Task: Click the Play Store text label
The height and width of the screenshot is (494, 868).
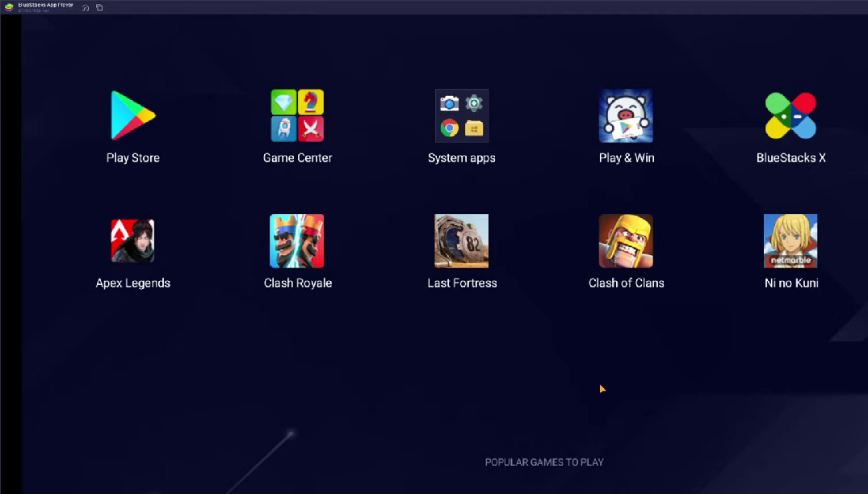Action: (133, 158)
